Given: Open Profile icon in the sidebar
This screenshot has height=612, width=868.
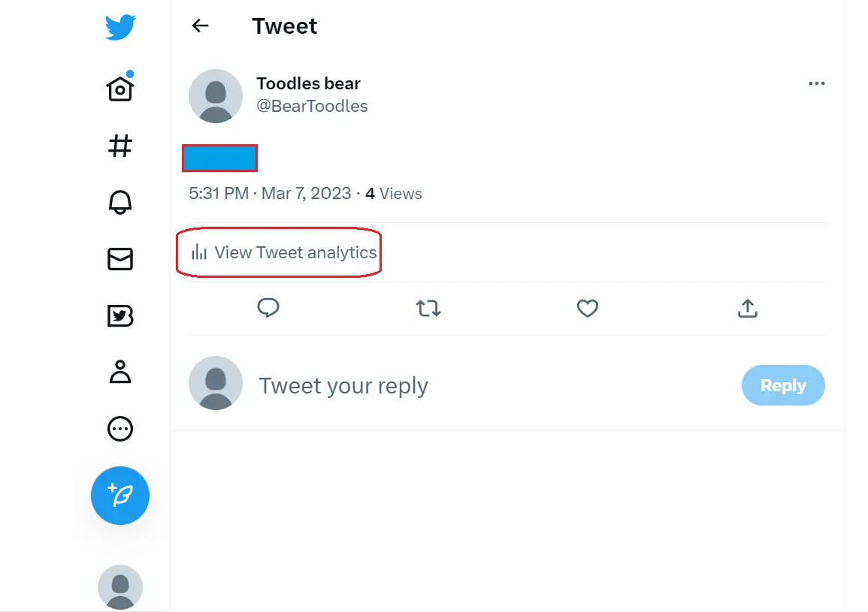Looking at the screenshot, I should coord(120,372).
